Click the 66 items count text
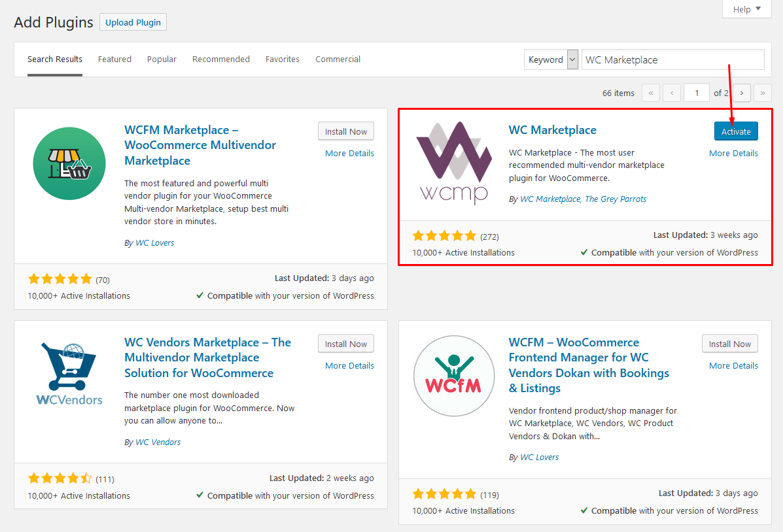 (618, 93)
